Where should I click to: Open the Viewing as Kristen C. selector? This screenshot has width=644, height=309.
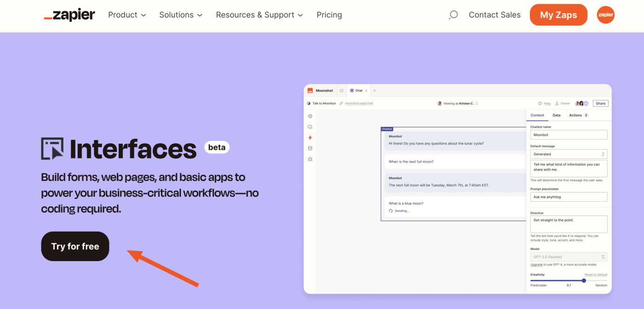(x=458, y=103)
